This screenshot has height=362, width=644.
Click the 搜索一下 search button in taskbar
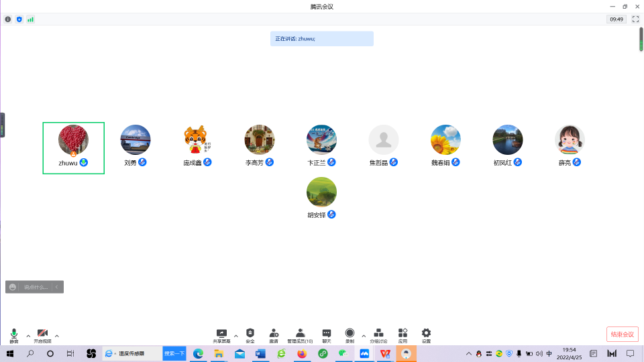[x=174, y=353]
